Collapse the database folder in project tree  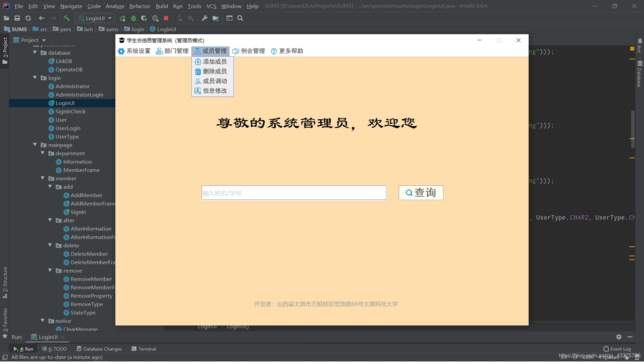pos(35,53)
